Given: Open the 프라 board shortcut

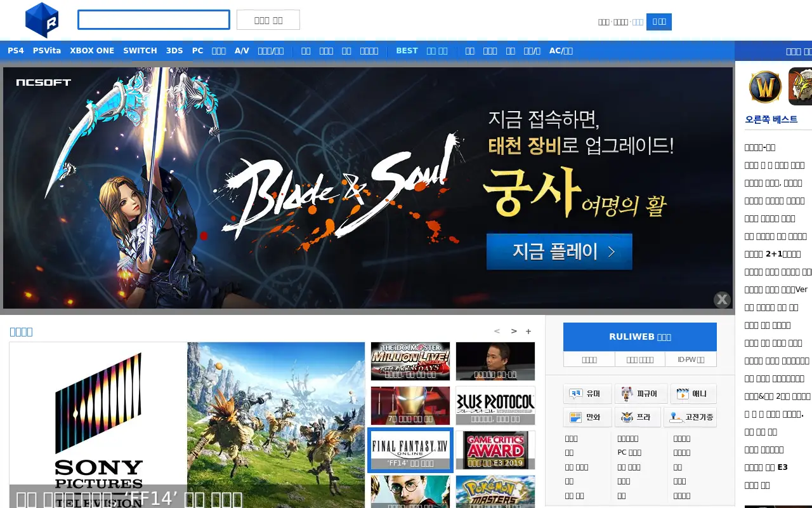Looking at the screenshot, I should 637,417.
